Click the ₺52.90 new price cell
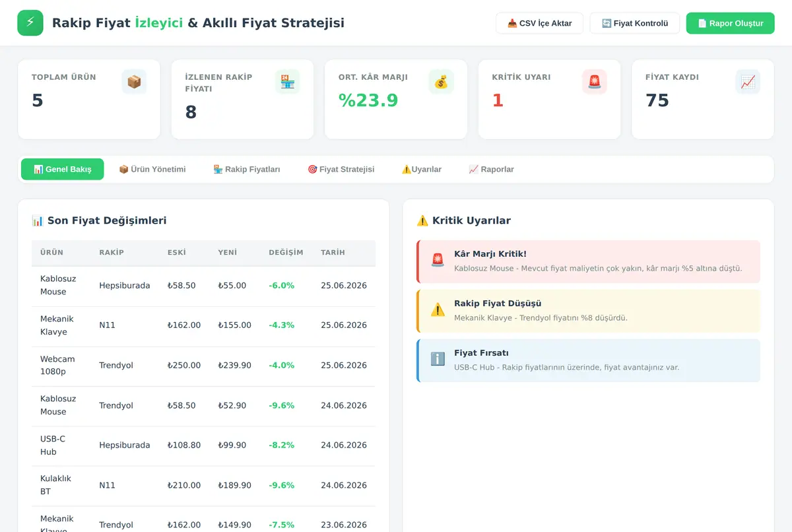 click(232, 405)
